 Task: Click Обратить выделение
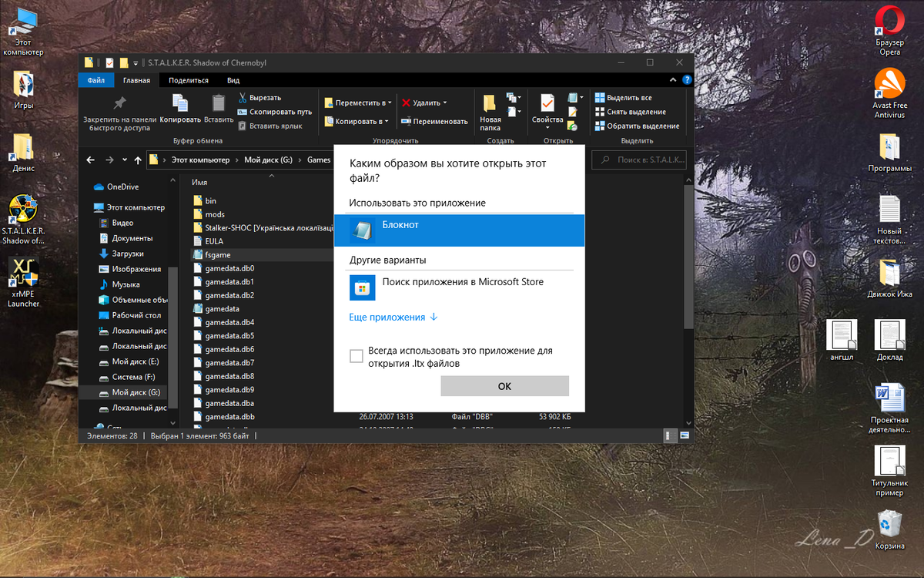pos(637,126)
